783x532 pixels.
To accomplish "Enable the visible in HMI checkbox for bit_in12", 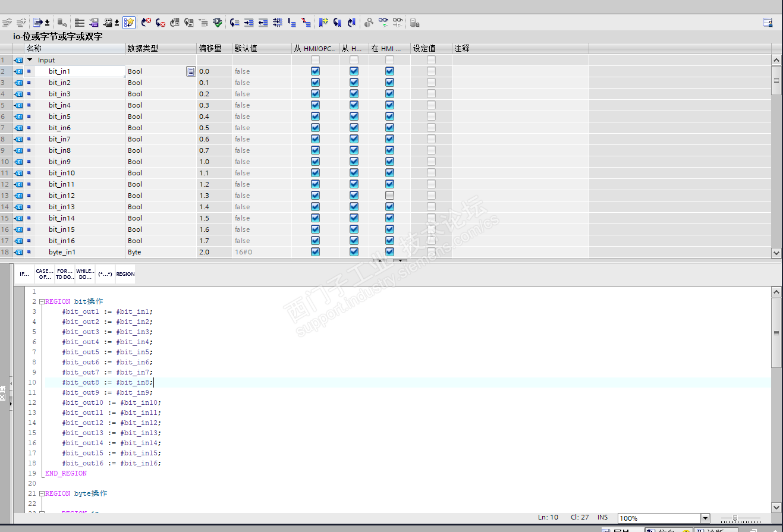I will click(x=389, y=196).
